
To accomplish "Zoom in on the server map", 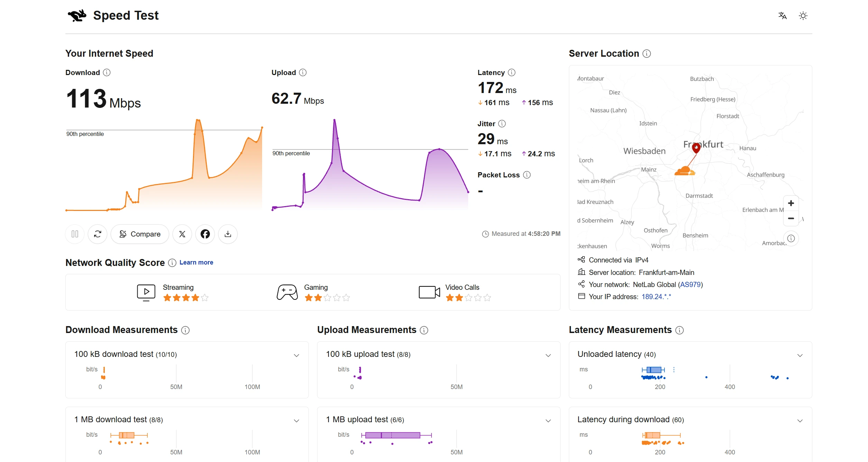I will click(x=791, y=203).
